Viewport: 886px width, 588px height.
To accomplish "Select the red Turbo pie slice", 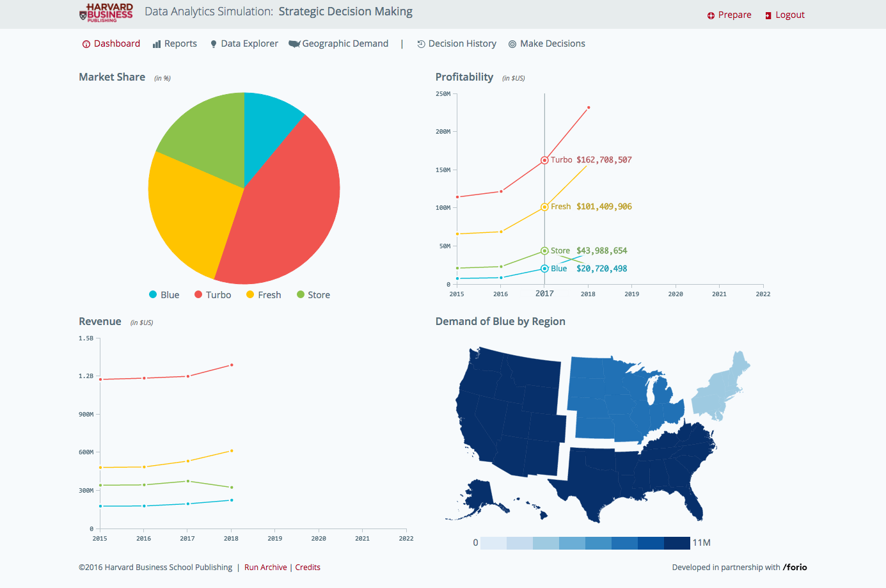I will [288, 211].
